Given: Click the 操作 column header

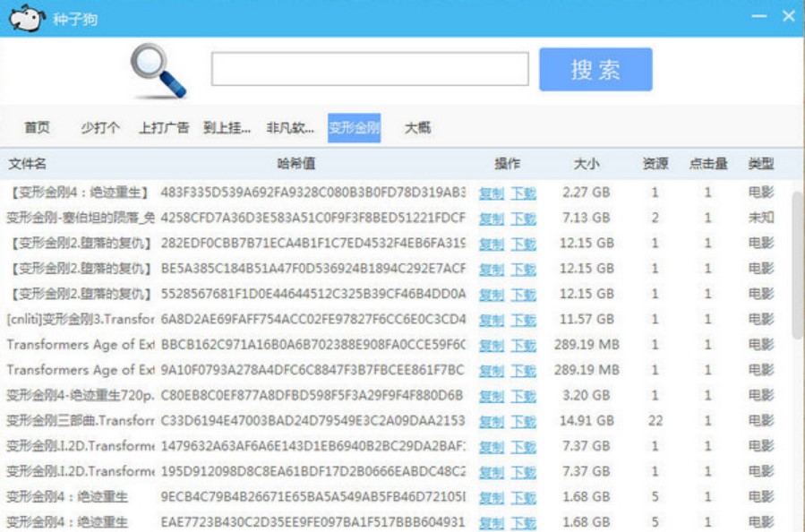Looking at the screenshot, I should tap(507, 164).
